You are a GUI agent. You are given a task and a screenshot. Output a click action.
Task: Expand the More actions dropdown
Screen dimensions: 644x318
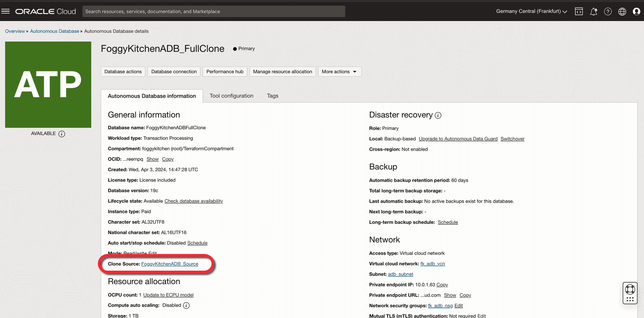(339, 72)
